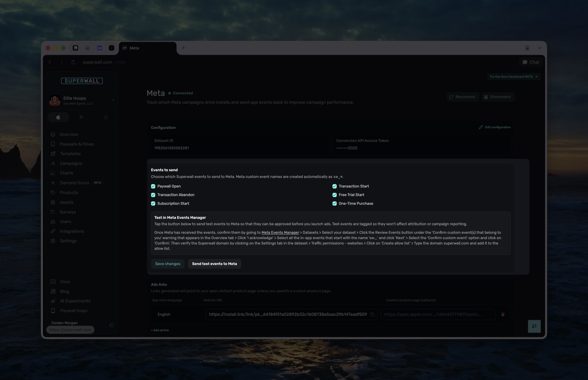
Task: Open a new browser tab with the plus button
Action: [x=183, y=48]
